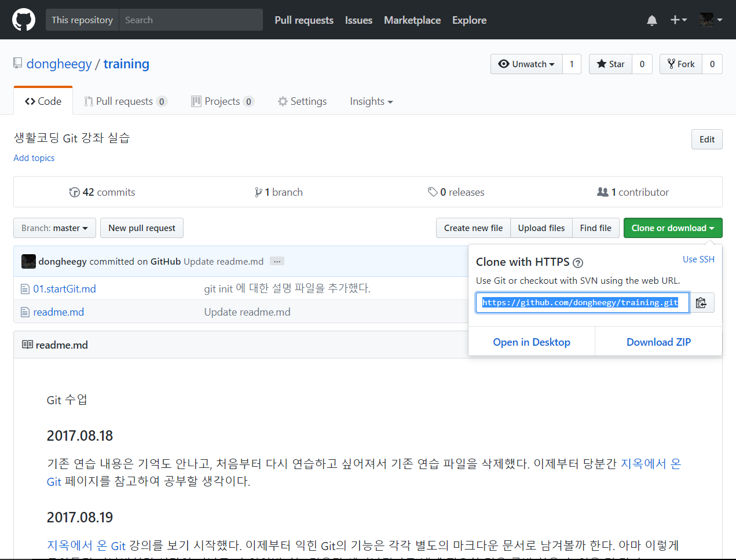This screenshot has height=560, width=736.
Task: View the 1 branch link
Action: pos(279,192)
